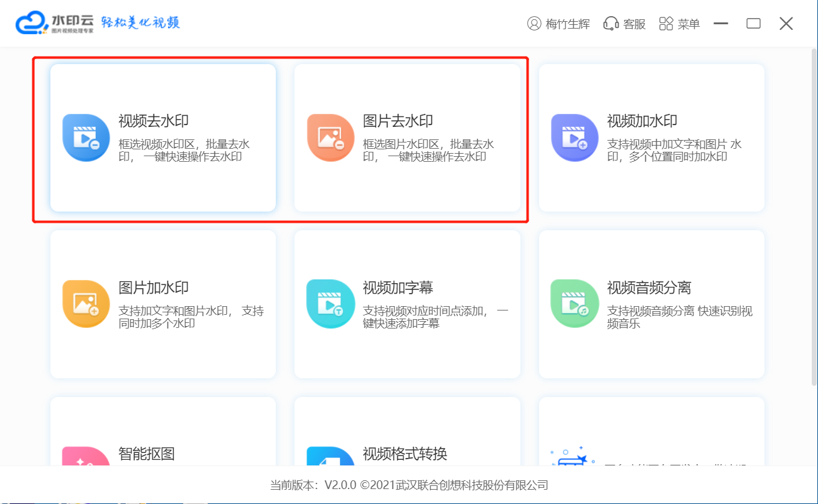Open the 视频去水印 blue video icon

pos(86,138)
